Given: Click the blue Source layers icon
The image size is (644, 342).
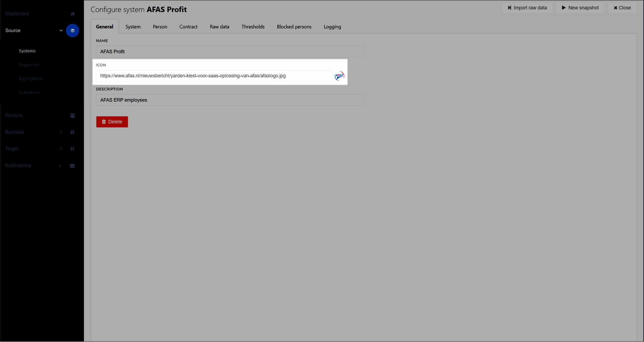Looking at the screenshot, I should [x=72, y=31].
